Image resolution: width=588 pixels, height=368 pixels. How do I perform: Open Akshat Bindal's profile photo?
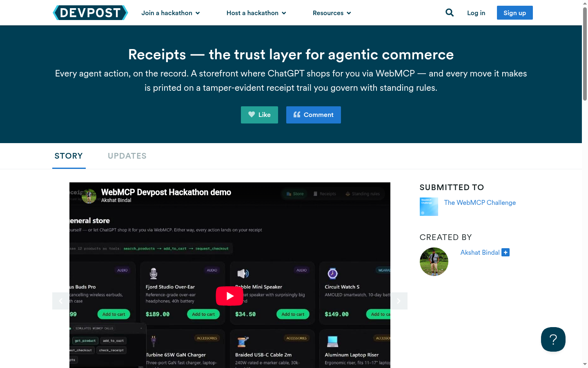(x=434, y=262)
